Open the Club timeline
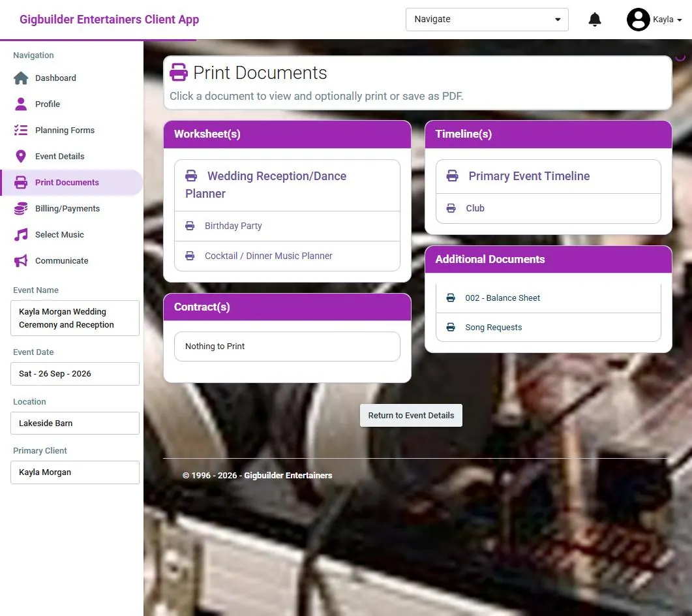The height and width of the screenshot is (616, 692). [x=548, y=208]
